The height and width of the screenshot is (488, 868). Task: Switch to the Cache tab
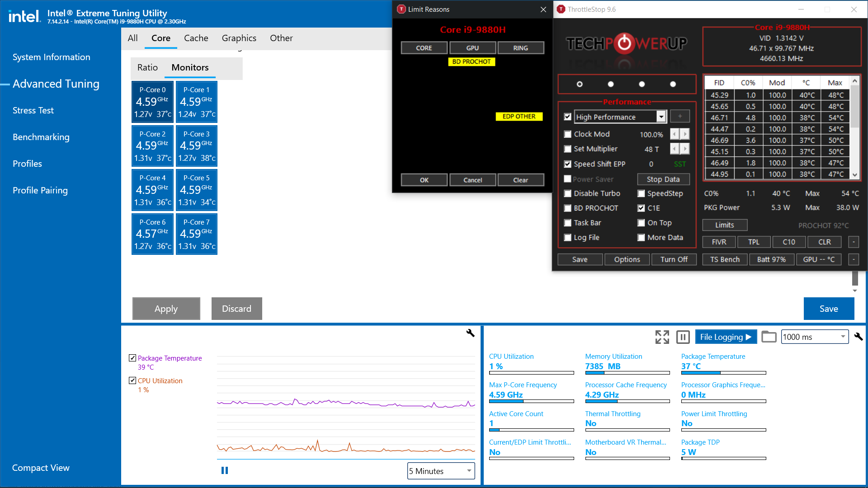(x=196, y=38)
